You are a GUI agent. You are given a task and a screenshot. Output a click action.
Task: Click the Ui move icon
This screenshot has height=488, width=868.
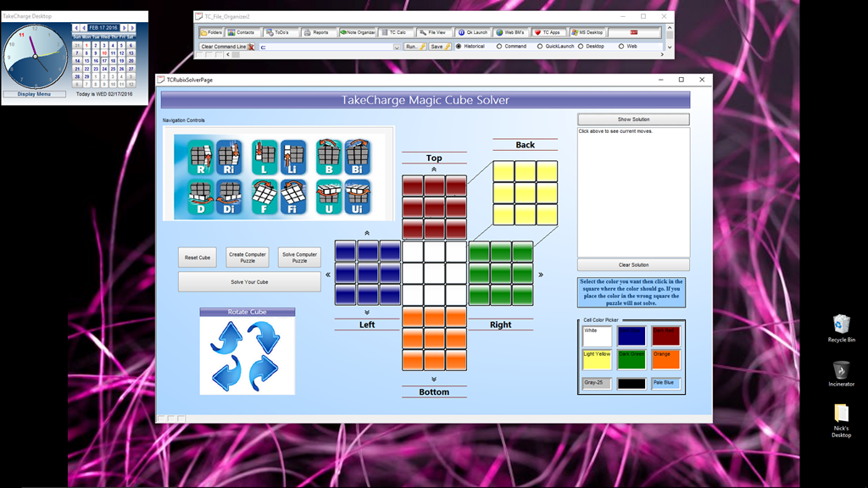[359, 196]
